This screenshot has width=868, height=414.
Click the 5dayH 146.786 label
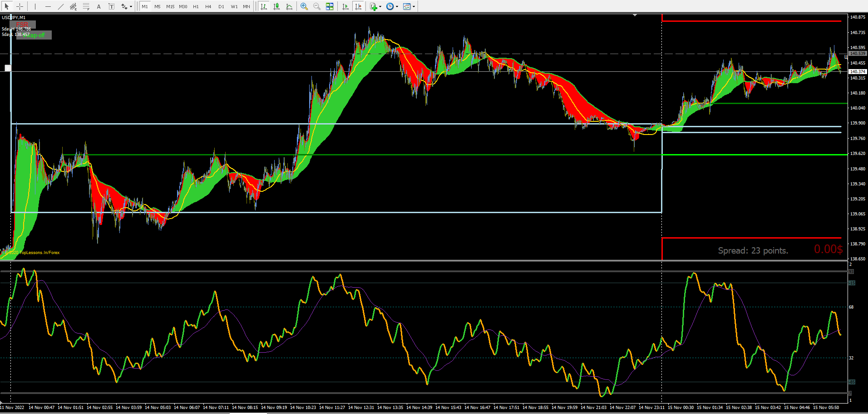(16, 29)
